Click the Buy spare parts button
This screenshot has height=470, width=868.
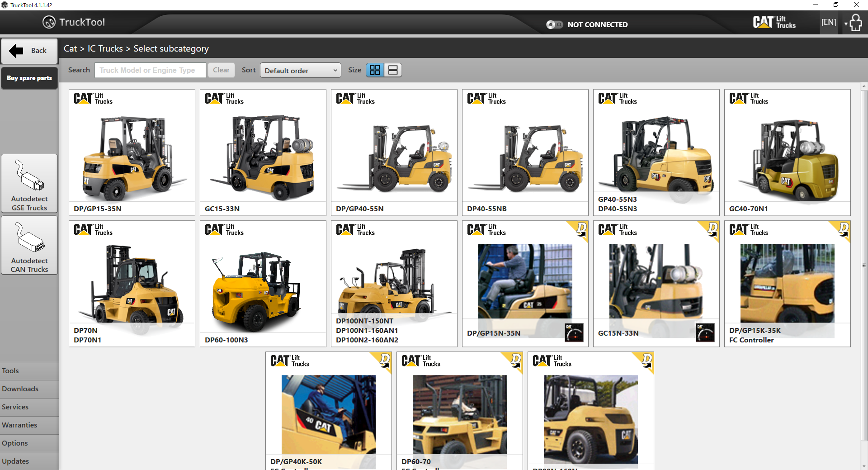pos(29,78)
